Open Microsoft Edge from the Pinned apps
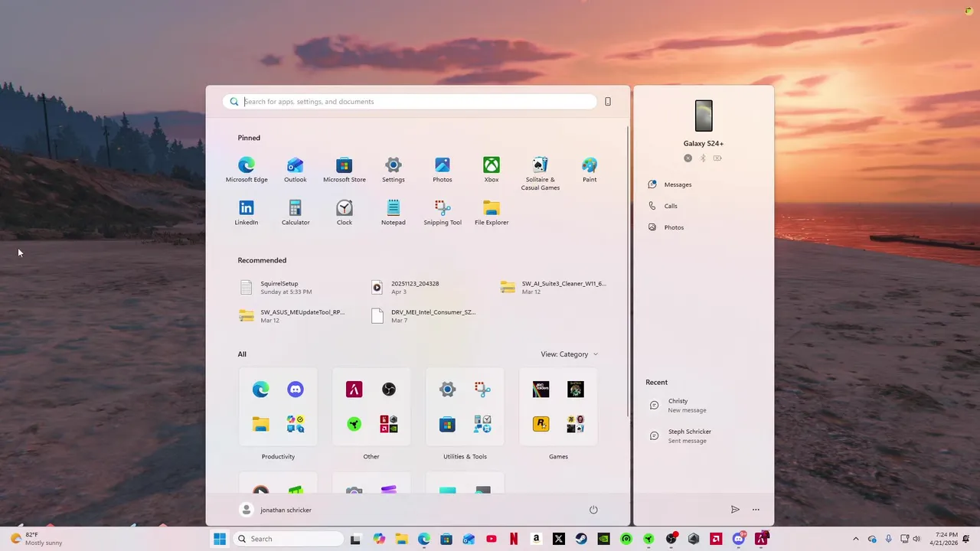 (x=247, y=170)
